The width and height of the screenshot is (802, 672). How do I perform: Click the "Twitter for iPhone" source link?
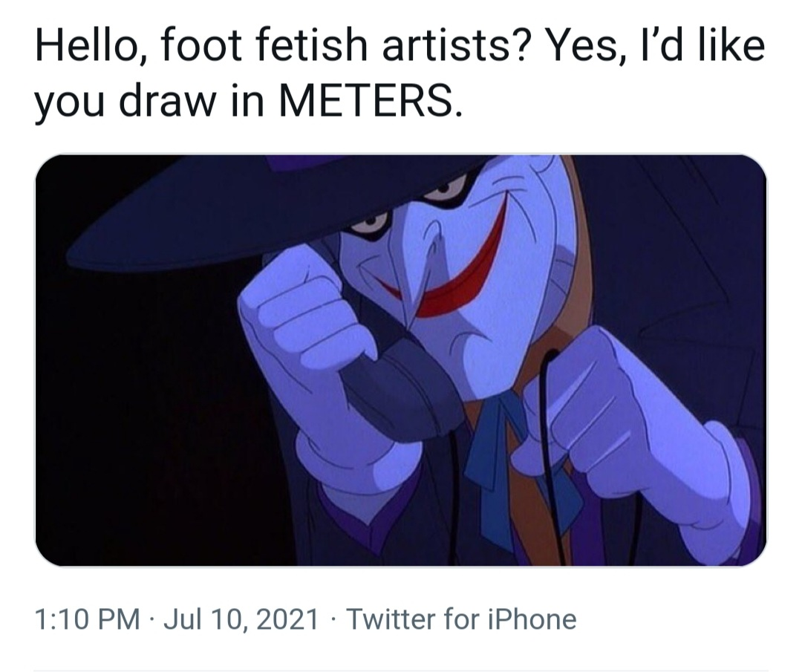(461, 619)
